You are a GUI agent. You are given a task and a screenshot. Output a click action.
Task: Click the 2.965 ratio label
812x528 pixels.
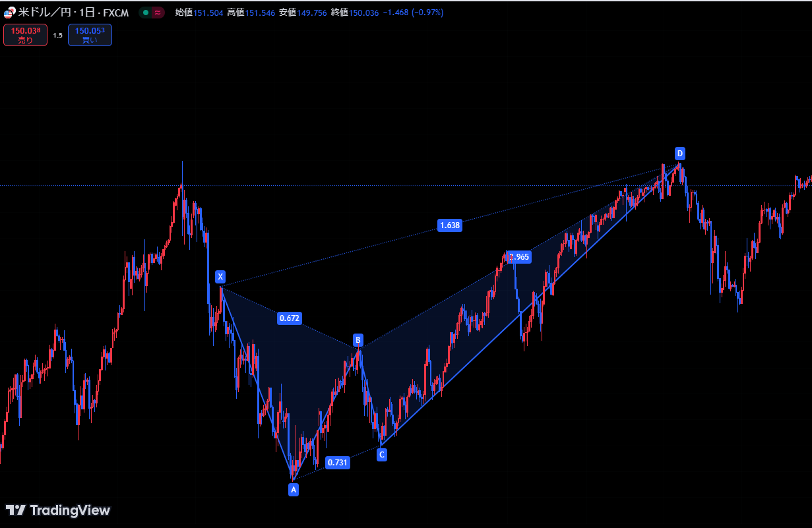520,257
